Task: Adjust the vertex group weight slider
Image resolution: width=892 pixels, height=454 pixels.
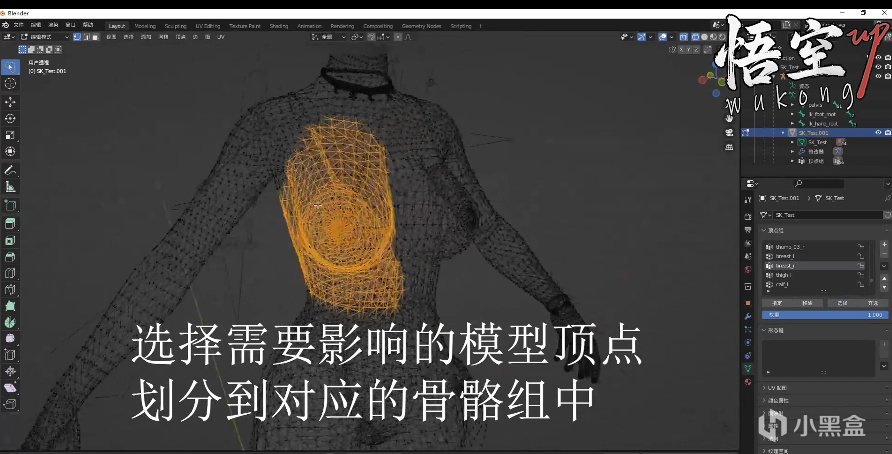Action: click(825, 315)
